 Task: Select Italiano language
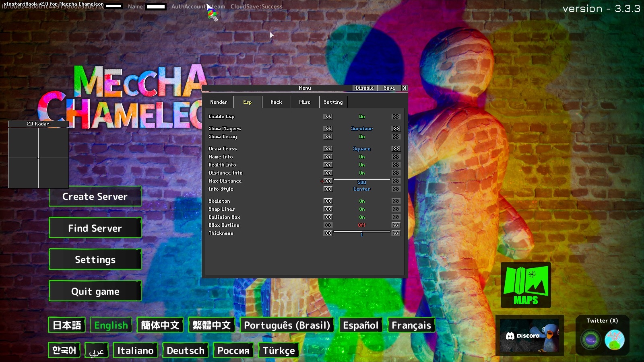coord(135,350)
